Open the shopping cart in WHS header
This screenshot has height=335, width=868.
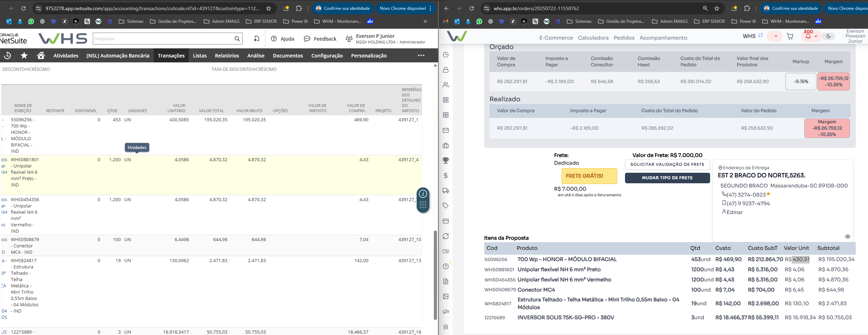pyautogui.click(x=790, y=36)
